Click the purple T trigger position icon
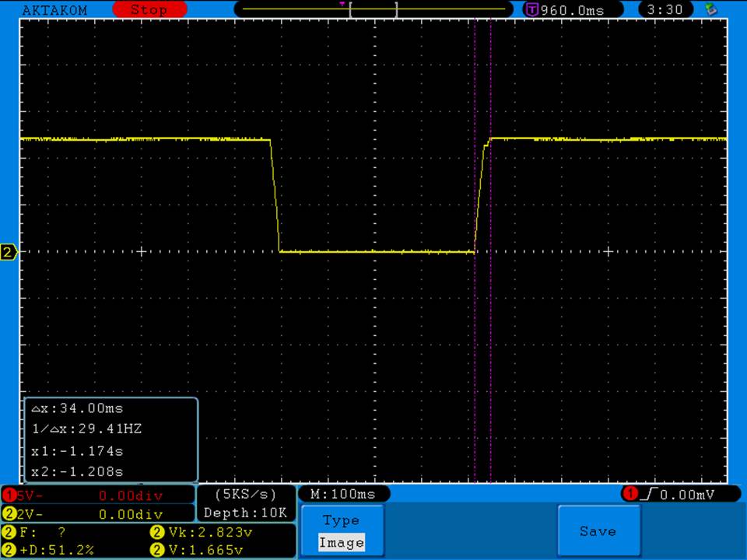The image size is (747, 560). (x=532, y=10)
